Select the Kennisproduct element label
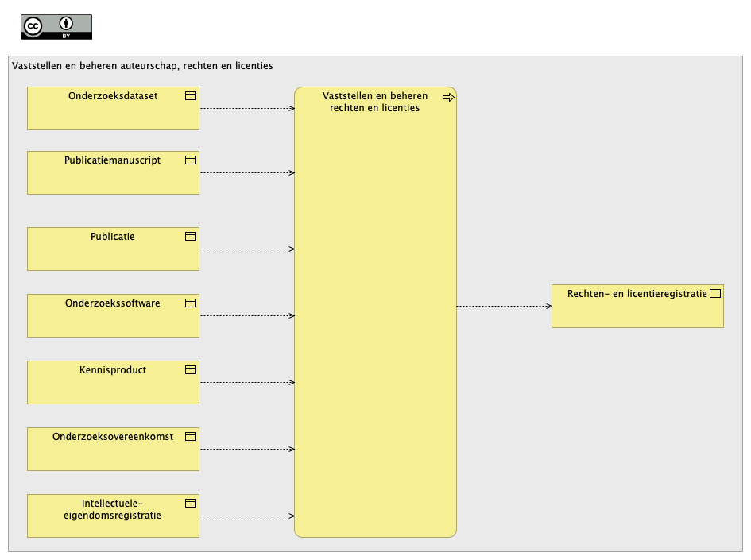The height and width of the screenshot is (560, 751). [x=113, y=370]
